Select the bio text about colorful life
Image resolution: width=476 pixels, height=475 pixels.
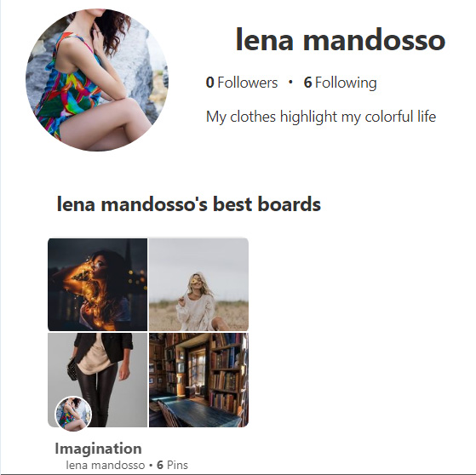(x=321, y=117)
